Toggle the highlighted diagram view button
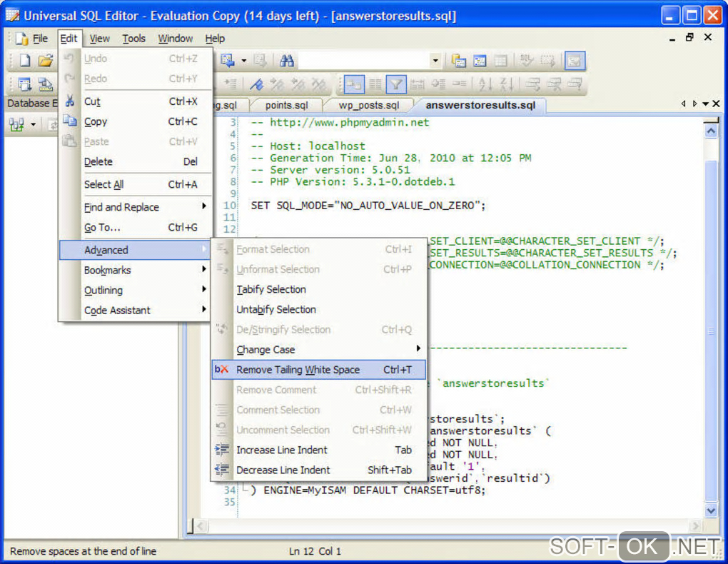The image size is (728, 564). click(x=354, y=84)
